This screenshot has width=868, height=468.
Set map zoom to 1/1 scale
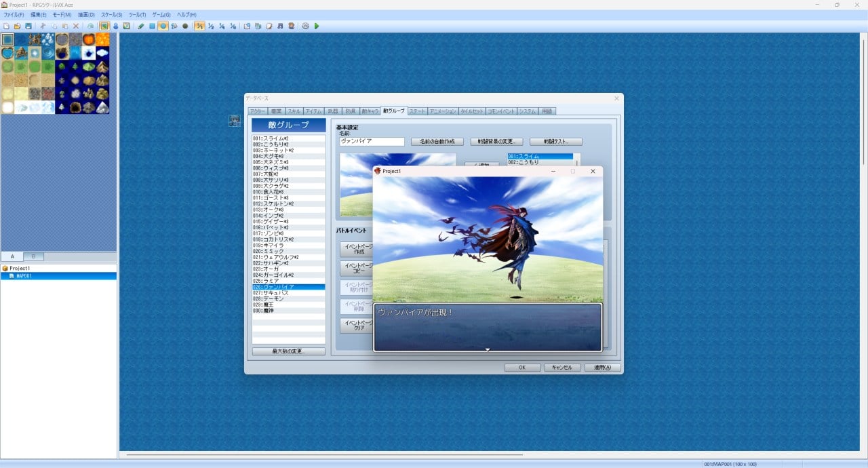(200, 26)
